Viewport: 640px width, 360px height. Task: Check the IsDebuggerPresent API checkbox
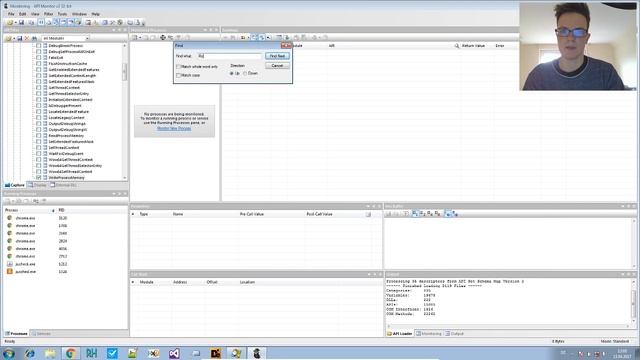point(39,106)
